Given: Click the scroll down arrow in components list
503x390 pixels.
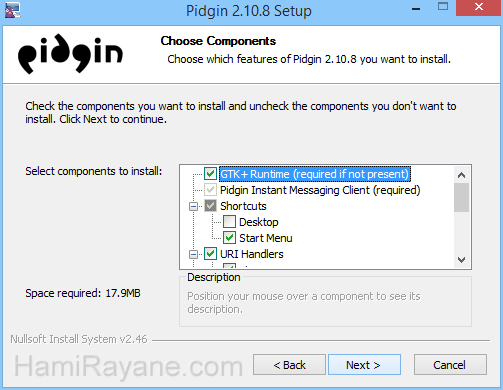Looking at the screenshot, I should [x=461, y=260].
